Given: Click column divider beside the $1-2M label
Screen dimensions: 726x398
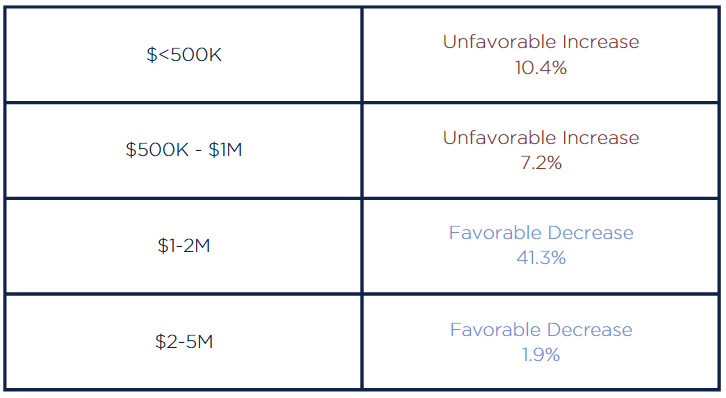Looking at the screenshot, I should tap(362, 246).
